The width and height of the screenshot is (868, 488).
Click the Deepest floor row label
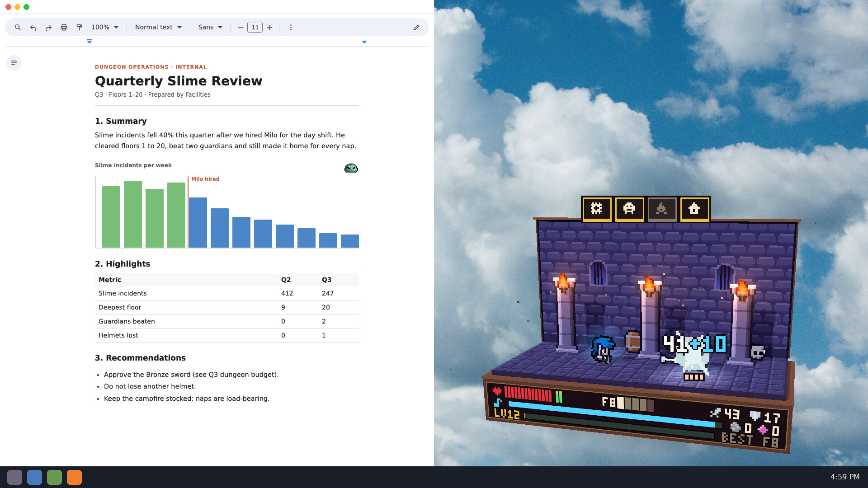coord(120,307)
